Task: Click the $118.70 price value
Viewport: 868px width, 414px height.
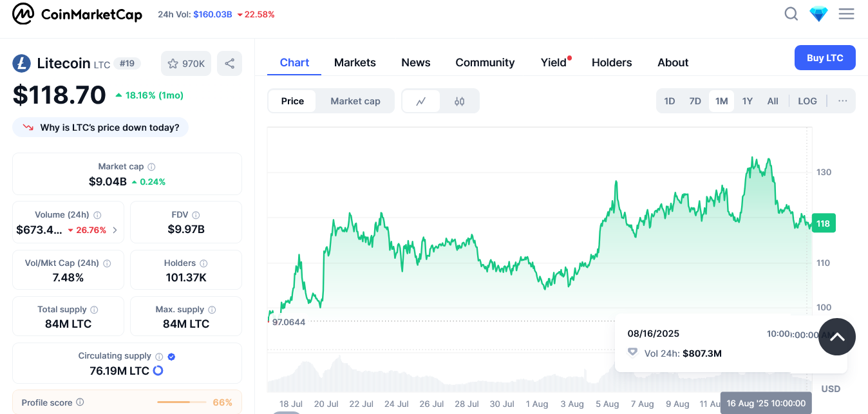Action: point(59,95)
